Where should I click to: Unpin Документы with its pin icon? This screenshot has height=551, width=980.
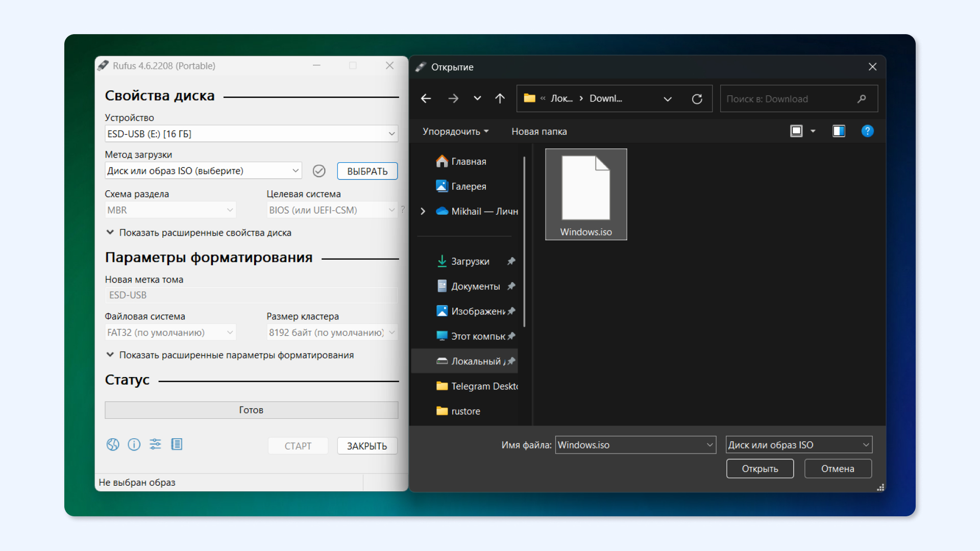point(511,286)
